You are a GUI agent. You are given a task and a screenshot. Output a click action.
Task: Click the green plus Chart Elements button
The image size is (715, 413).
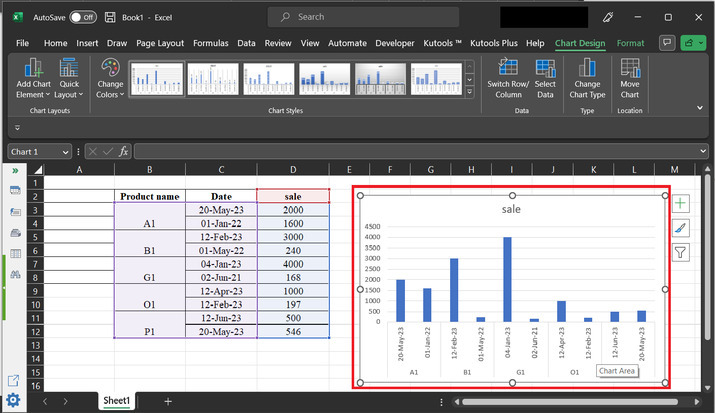click(681, 203)
